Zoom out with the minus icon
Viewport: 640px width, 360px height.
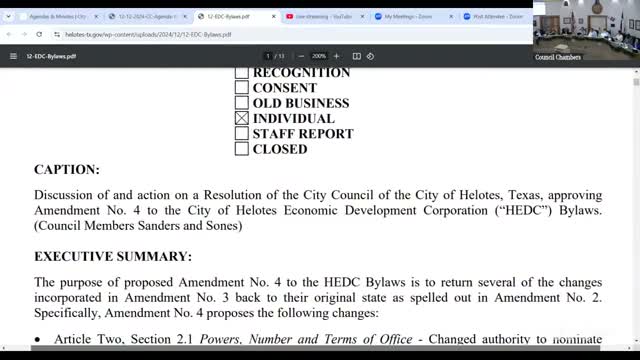301,56
